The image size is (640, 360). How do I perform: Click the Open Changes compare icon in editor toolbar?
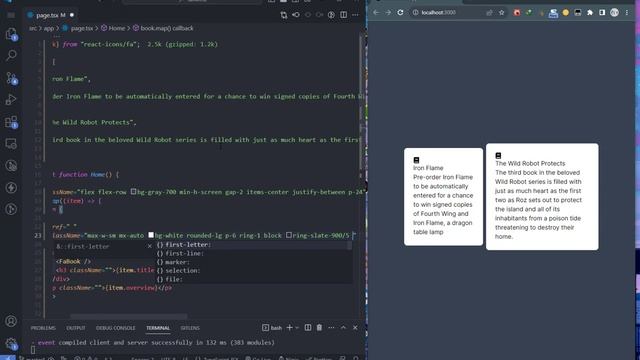284,15
